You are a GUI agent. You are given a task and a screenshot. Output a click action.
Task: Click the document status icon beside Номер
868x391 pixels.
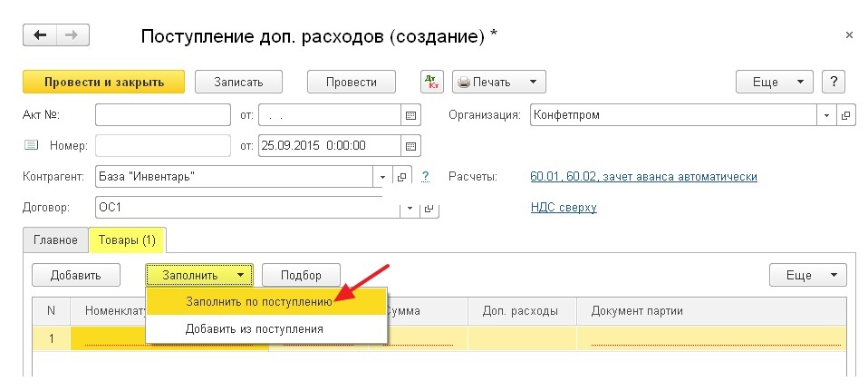(31, 145)
